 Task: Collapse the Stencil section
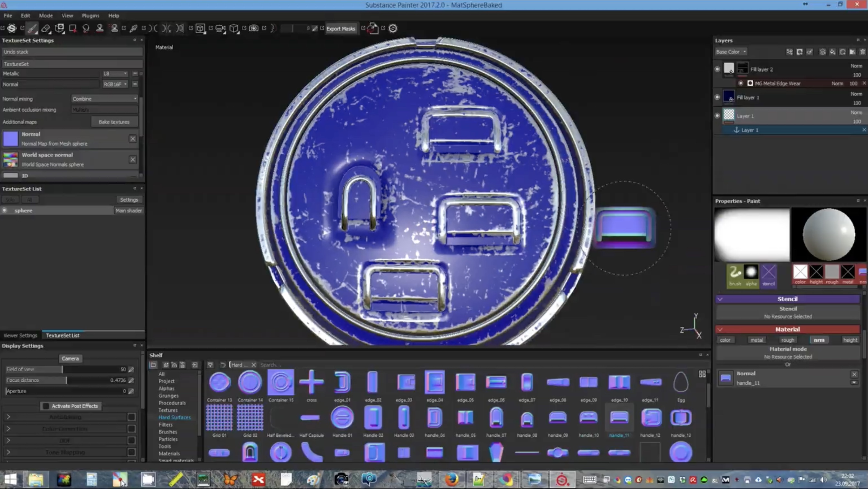[720, 299]
